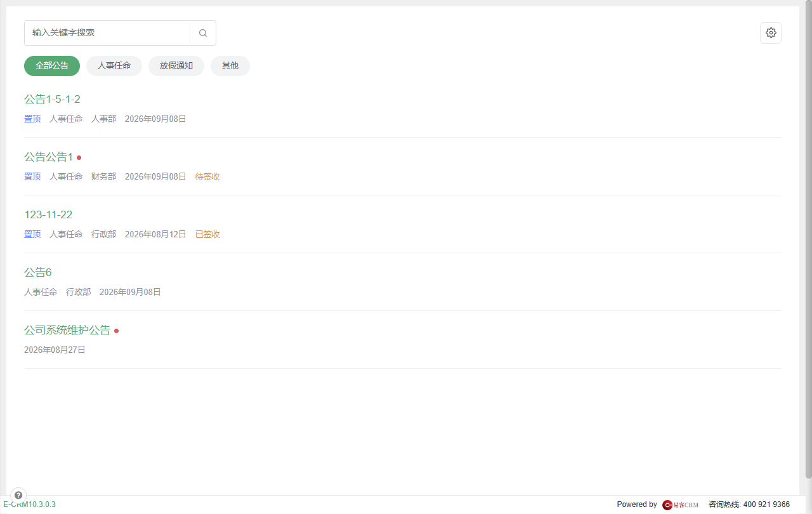Switch to the 放假通知 category tab
This screenshot has width=812, height=514.
[176, 66]
